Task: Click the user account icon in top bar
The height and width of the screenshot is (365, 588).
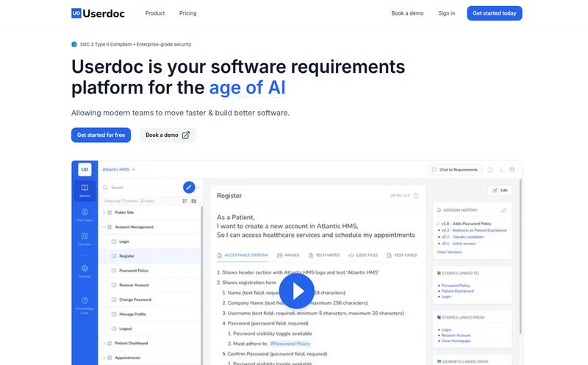Action: pyautogui.click(x=512, y=170)
